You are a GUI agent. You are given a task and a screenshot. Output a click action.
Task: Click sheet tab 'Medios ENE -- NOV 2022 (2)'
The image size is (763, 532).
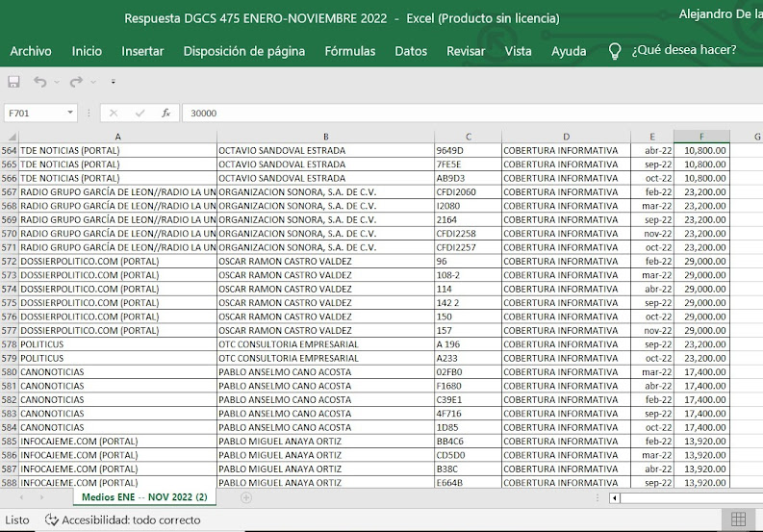point(144,497)
